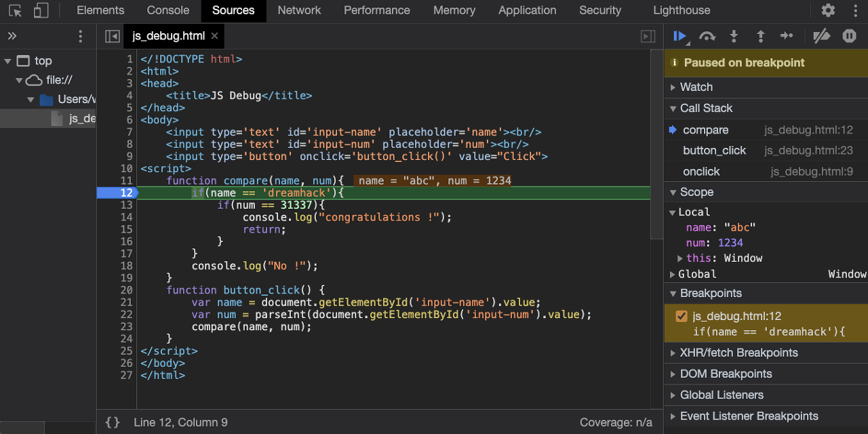Click the Step button arrow
This screenshot has height=434, width=868.
pos(787,37)
